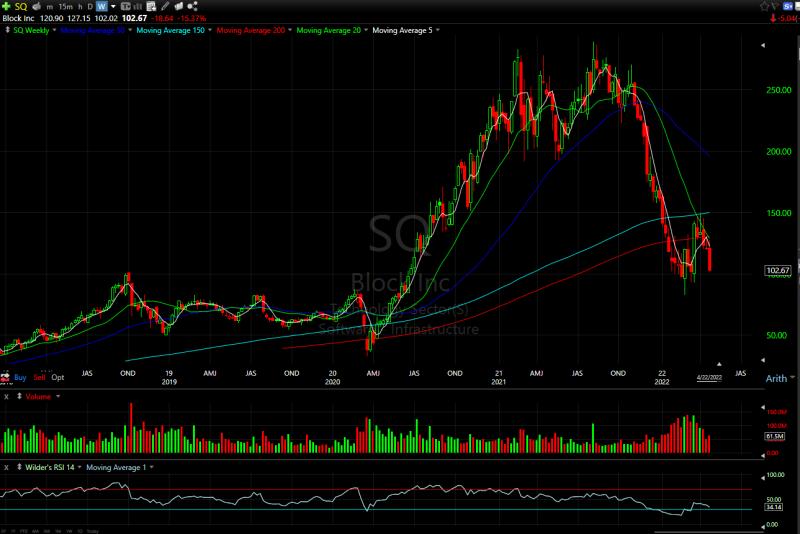Viewport: 800px width, 534px height.
Task: Click the 2021 year label on time axis
Action: click(498, 382)
